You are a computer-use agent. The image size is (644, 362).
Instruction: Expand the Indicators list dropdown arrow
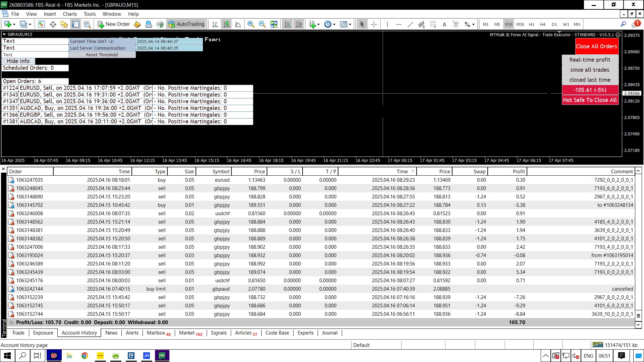pyautogui.click(x=318, y=24)
